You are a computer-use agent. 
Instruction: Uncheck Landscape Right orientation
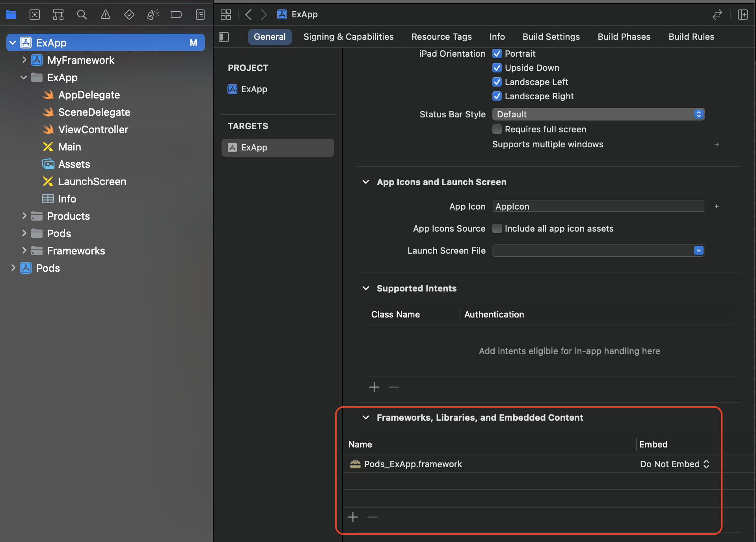(497, 96)
